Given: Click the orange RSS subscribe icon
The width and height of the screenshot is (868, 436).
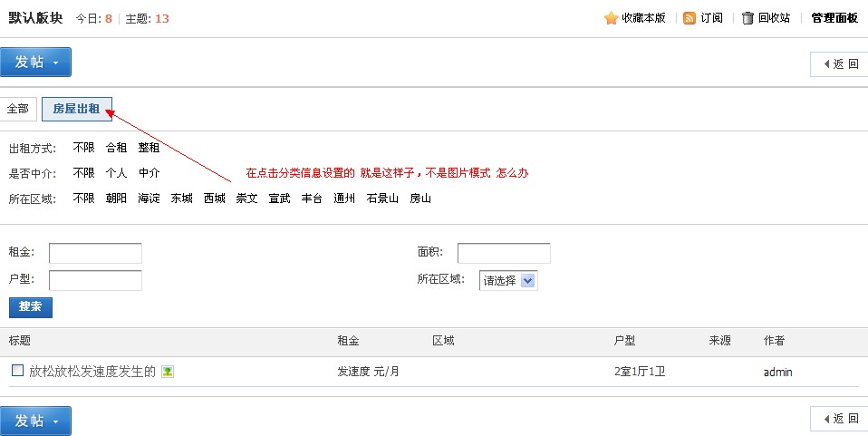Looking at the screenshot, I should 690,18.
